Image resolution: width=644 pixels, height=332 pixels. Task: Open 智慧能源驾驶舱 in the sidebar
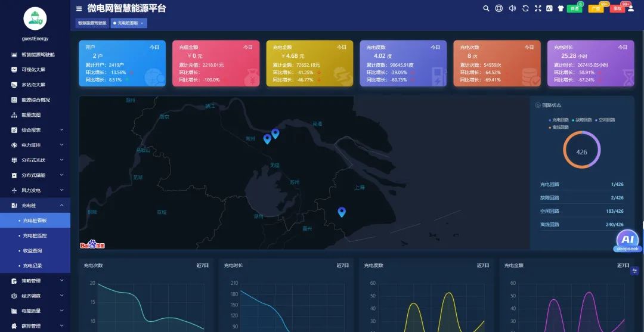[x=35, y=55]
